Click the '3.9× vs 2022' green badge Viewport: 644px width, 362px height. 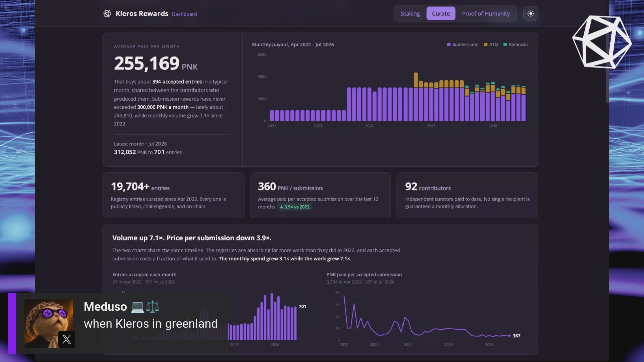pos(295,207)
